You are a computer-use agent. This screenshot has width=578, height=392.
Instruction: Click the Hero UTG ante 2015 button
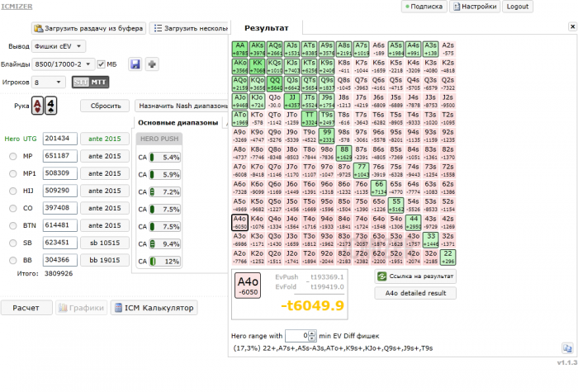105,139
